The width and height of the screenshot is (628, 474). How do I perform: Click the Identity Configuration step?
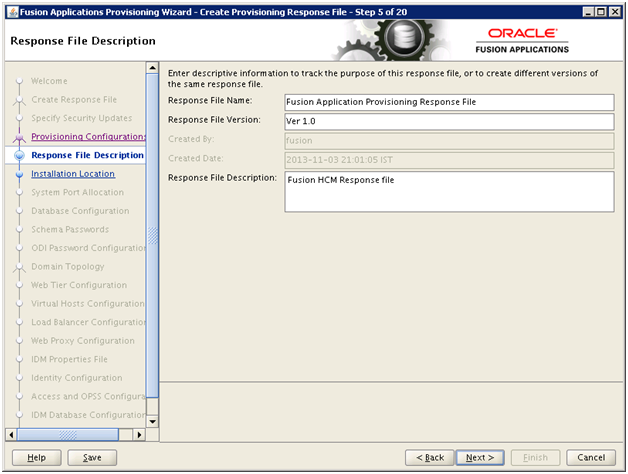coord(77,378)
